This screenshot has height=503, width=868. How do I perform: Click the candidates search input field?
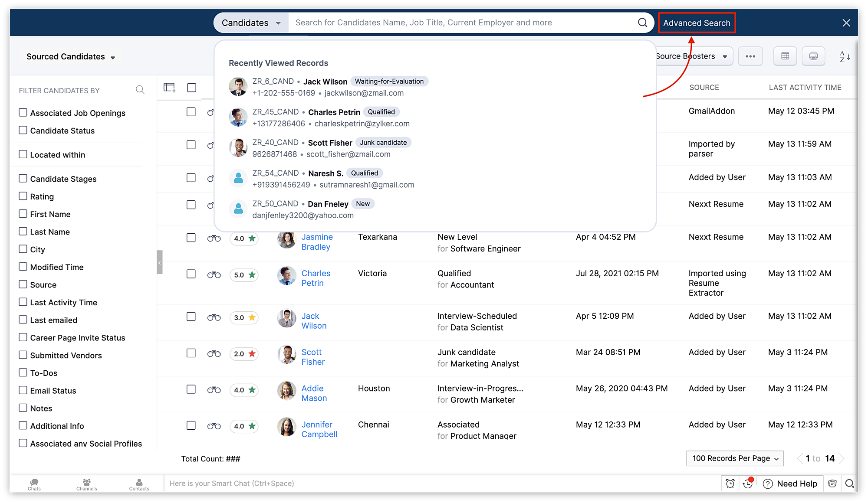coord(460,23)
